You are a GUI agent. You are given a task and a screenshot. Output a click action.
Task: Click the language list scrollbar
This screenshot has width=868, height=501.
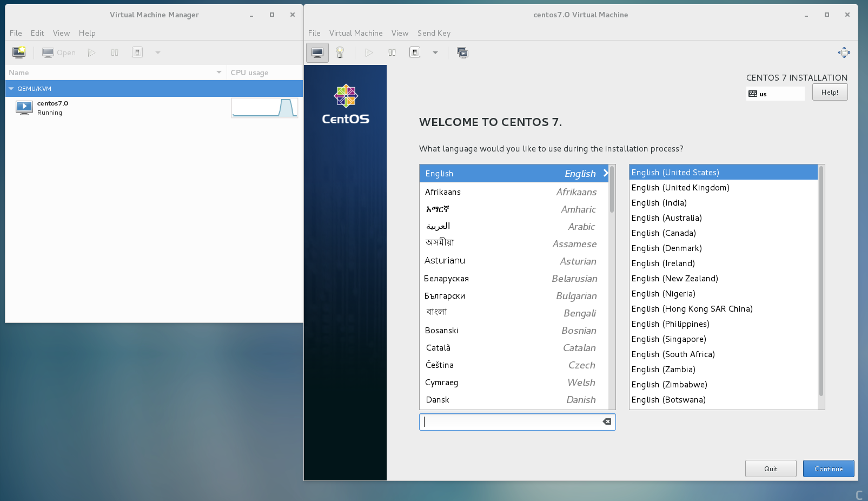coord(612,189)
